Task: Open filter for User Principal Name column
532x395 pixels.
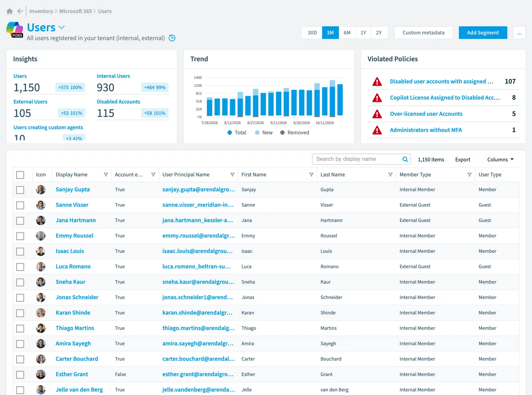Action: click(x=232, y=175)
